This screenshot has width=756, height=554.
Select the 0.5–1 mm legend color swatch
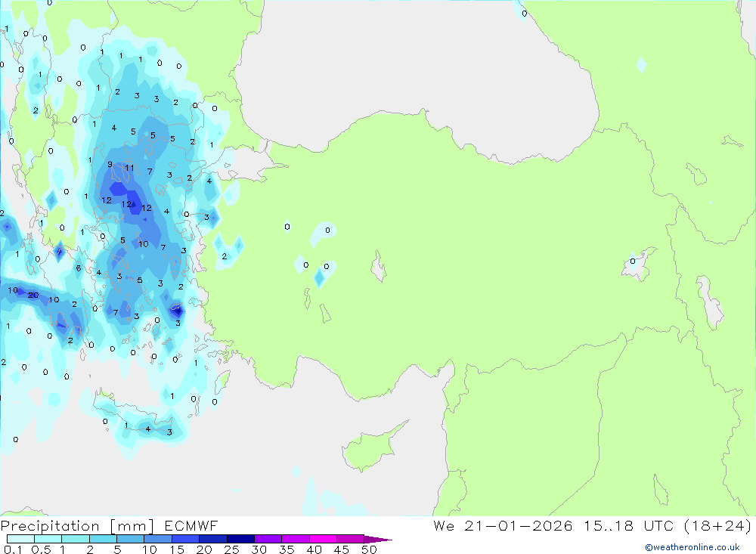tap(48, 539)
